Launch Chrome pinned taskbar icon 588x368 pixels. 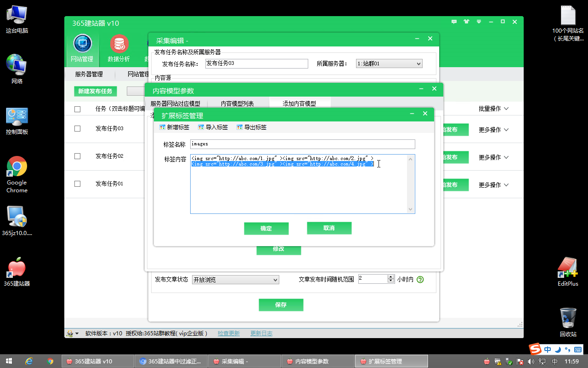(x=50, y=361)
